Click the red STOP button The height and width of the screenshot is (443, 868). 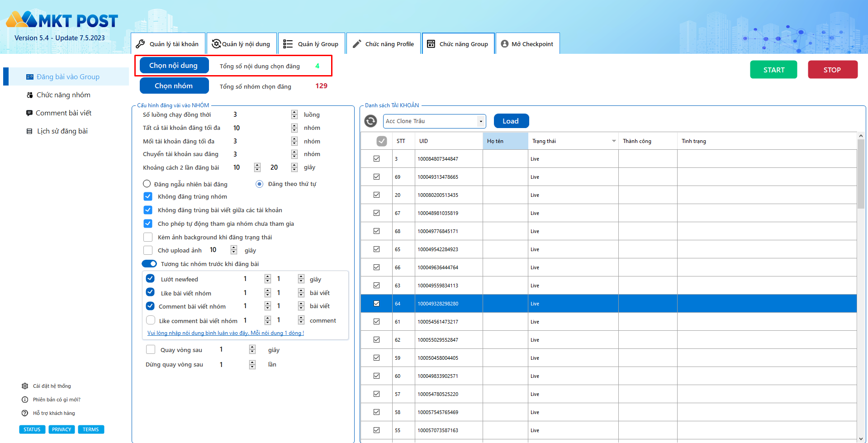tap(832, 70)
